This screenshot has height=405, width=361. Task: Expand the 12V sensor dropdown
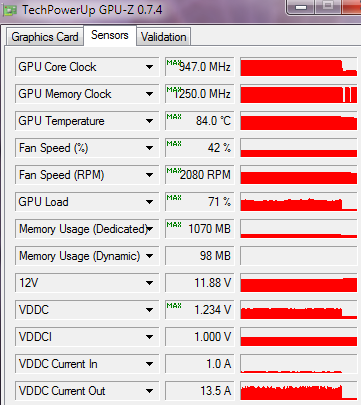point(149,283)
